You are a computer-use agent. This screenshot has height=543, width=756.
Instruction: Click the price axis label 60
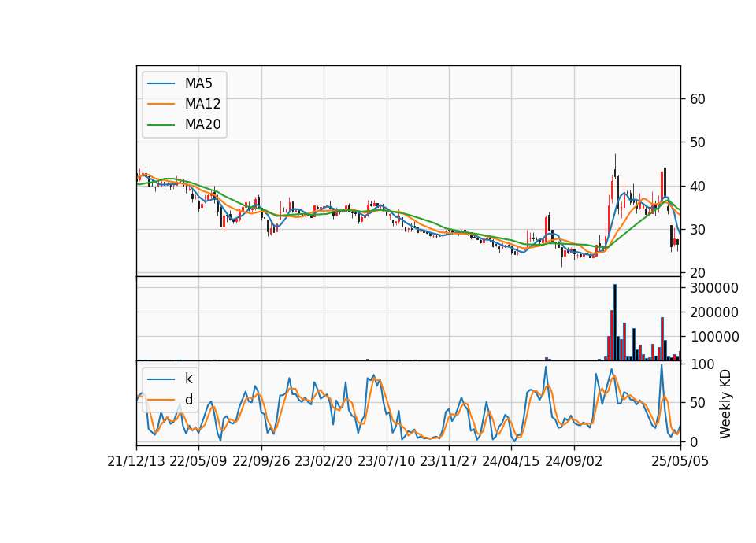[698, 99]
